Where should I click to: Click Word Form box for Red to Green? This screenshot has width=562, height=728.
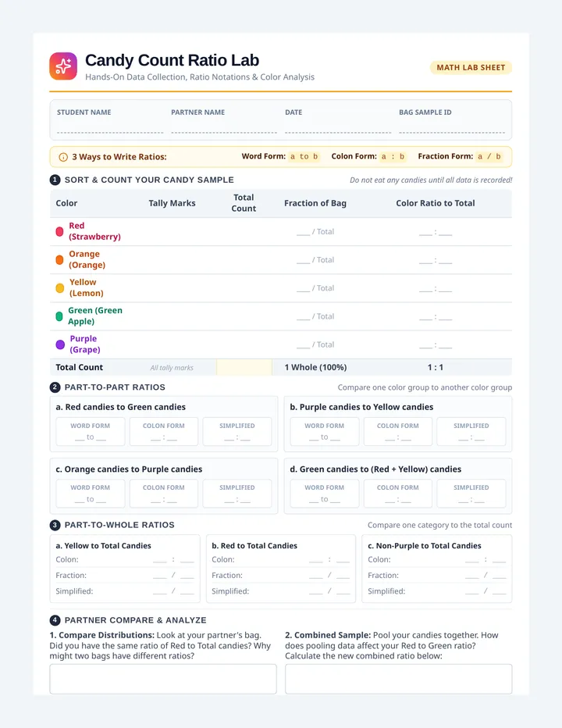(x=91, y=431)
